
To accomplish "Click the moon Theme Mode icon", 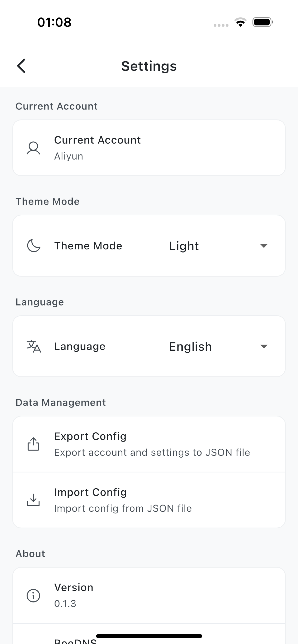I will point(34,246).
